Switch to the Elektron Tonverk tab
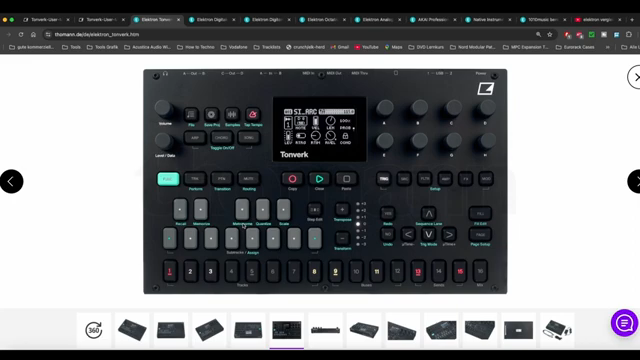The width and height of the screenshot is (640, 360). coord(157,19)
